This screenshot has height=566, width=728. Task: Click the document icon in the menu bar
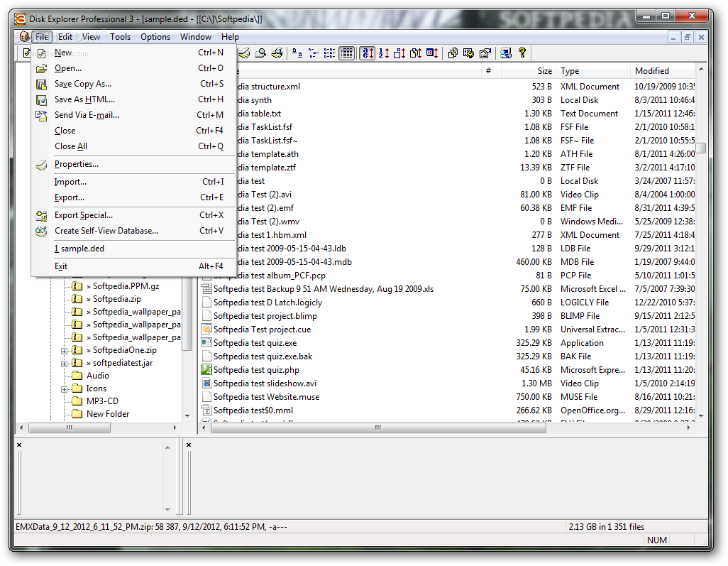pos(23,36)
